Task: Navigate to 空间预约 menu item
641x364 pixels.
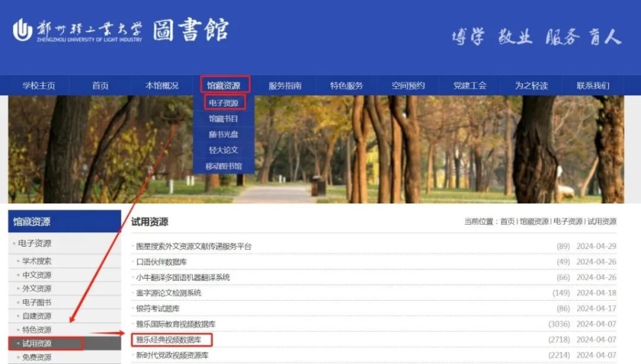Action: tap(408, 85)
